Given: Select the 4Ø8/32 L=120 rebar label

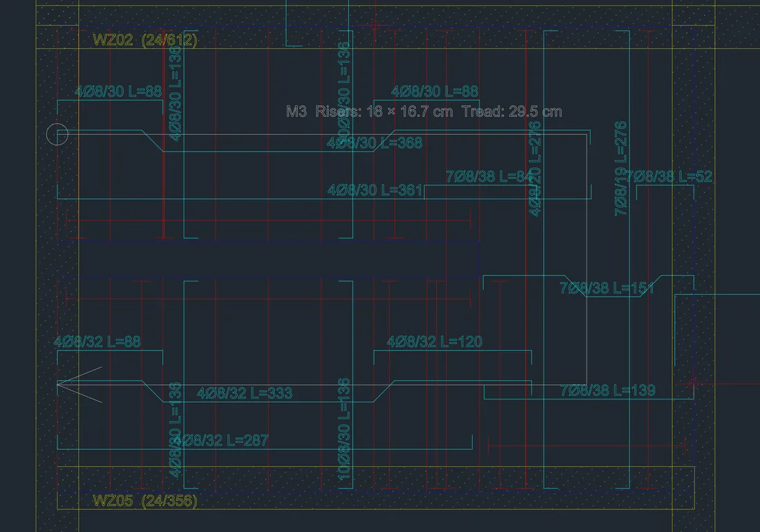Looking at the screenshot, I should tap(435, 341).
